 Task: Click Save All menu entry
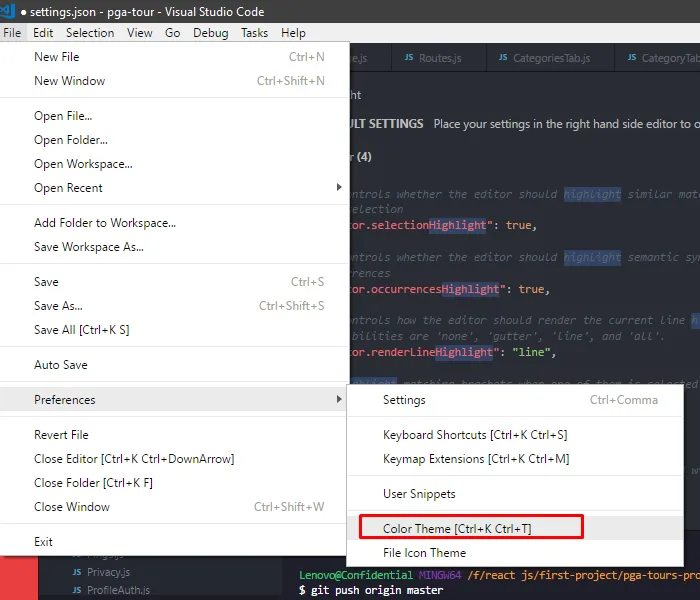pyautogui.click(x=175, y=330)
